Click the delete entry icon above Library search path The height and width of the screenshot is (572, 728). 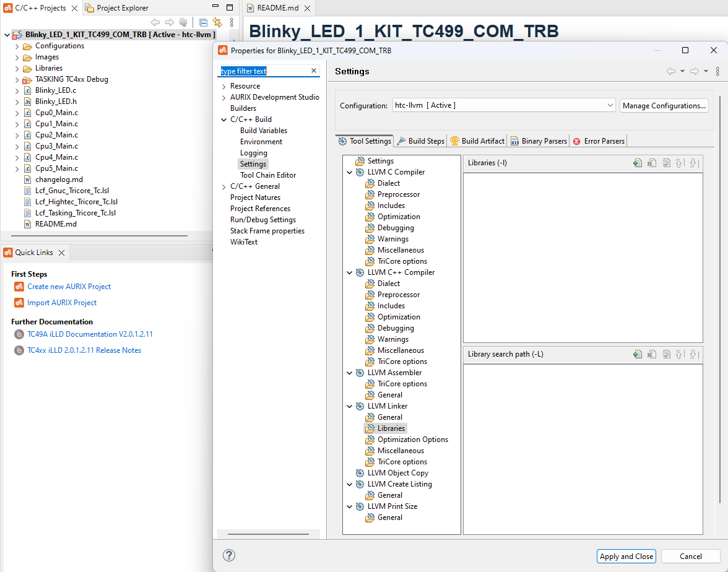(x=651, y=353)
